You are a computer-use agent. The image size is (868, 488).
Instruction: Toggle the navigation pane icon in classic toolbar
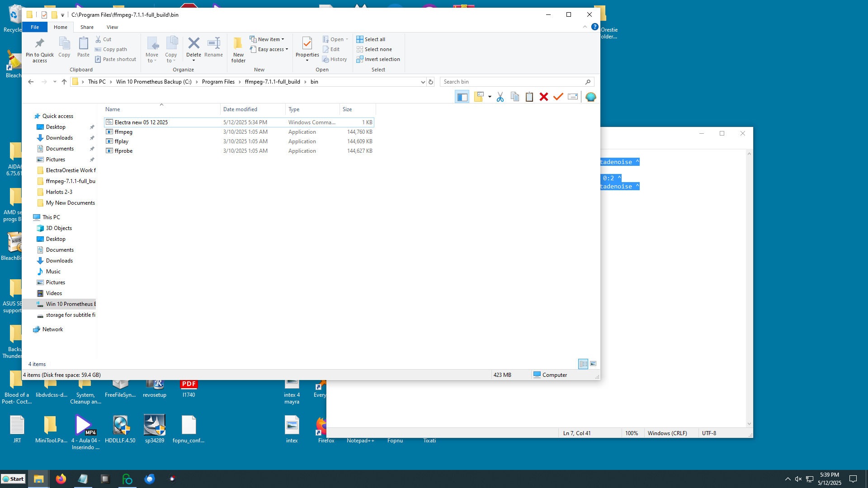462,97
